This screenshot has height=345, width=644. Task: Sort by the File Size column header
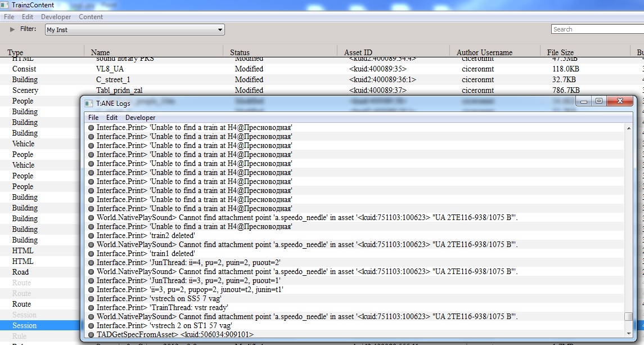click(560, 52)
